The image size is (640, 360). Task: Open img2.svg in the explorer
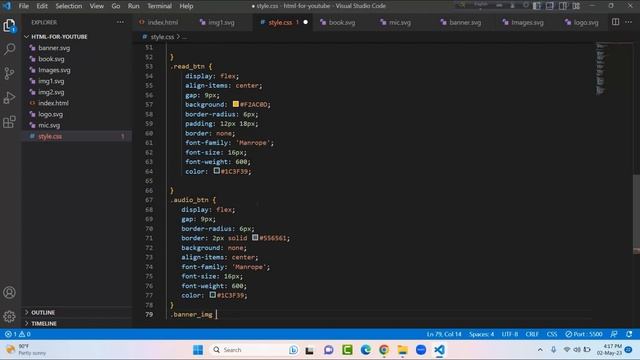51,92
